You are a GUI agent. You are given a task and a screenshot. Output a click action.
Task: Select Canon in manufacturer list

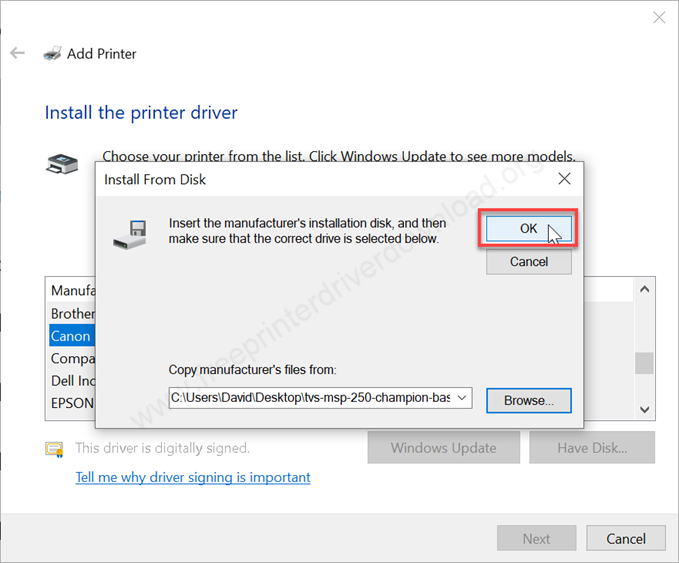point(71,336)
